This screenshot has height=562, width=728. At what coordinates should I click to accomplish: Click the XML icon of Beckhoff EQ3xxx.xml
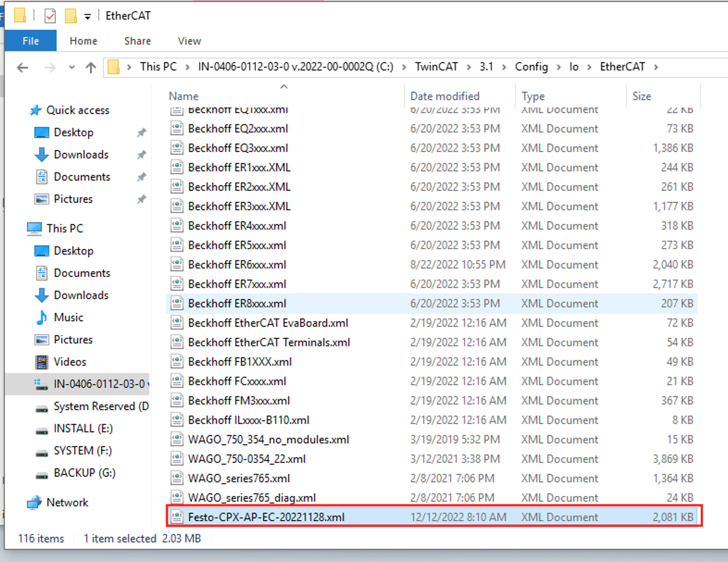click(x=176, y=148)
